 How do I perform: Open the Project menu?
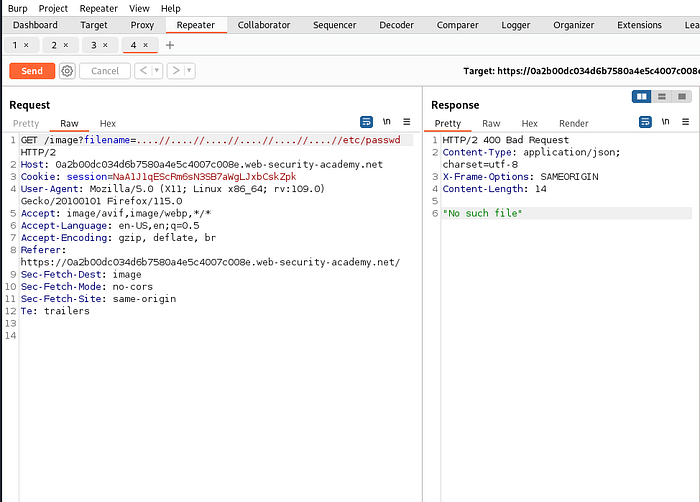coord(53,8)
